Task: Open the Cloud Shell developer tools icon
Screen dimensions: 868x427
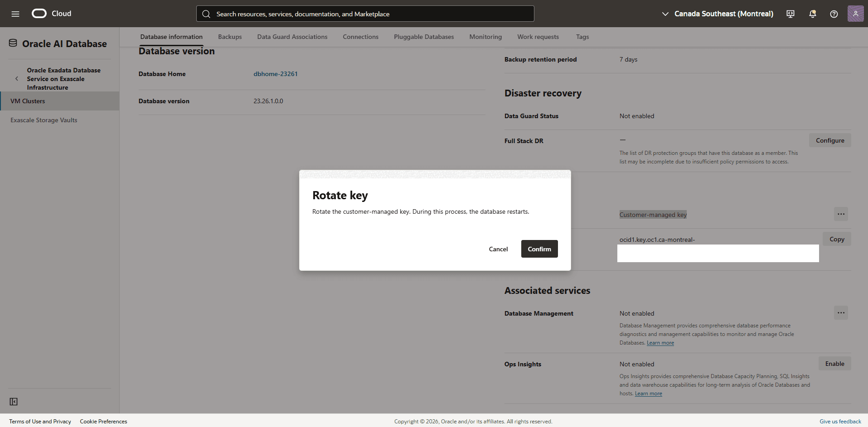Action: point(790,14)
